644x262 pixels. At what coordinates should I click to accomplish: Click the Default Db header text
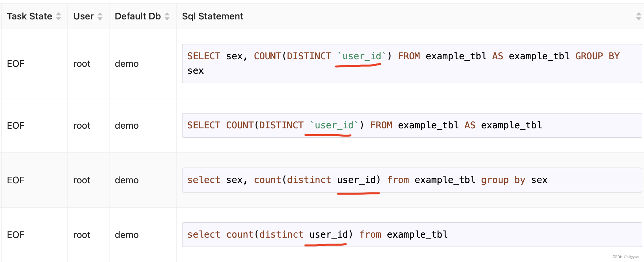[138, 16]
